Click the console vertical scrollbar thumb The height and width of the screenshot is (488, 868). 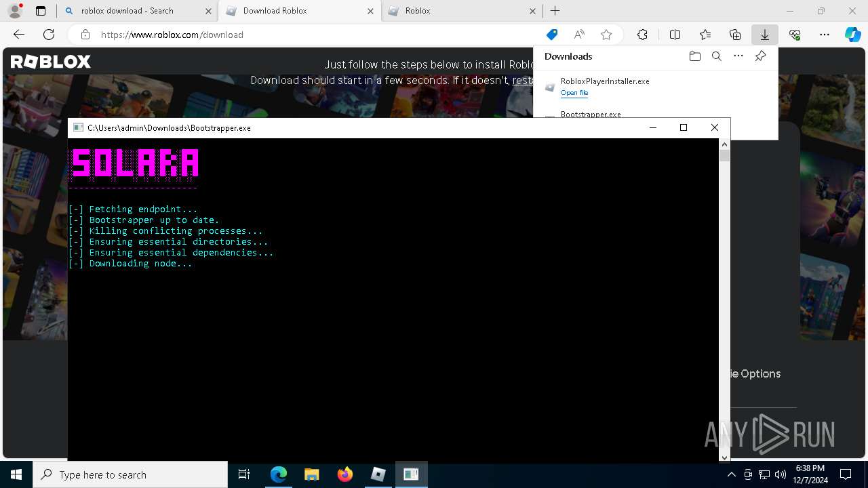tap(724, 156)
